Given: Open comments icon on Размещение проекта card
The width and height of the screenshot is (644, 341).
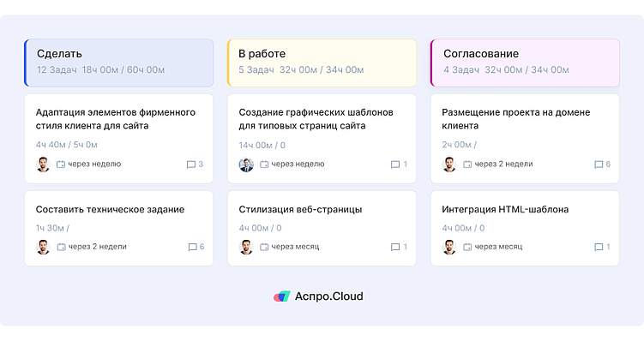Looking at the screenshot, I should tap(599, 165).
